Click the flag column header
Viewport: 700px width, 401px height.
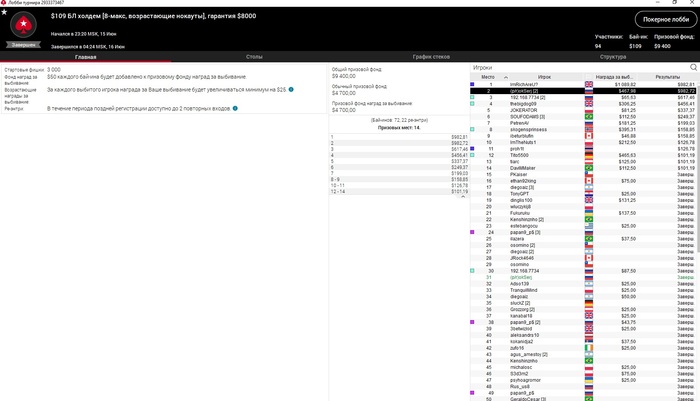(589, 77)
